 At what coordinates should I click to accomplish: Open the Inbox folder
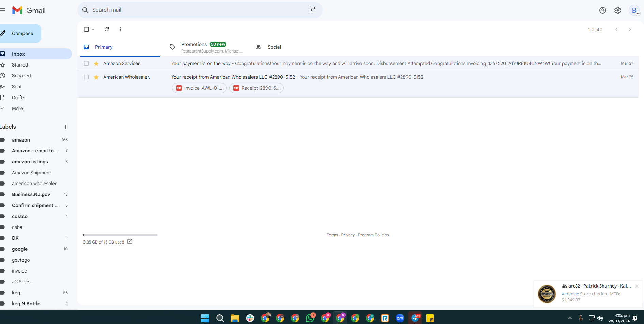36,54
